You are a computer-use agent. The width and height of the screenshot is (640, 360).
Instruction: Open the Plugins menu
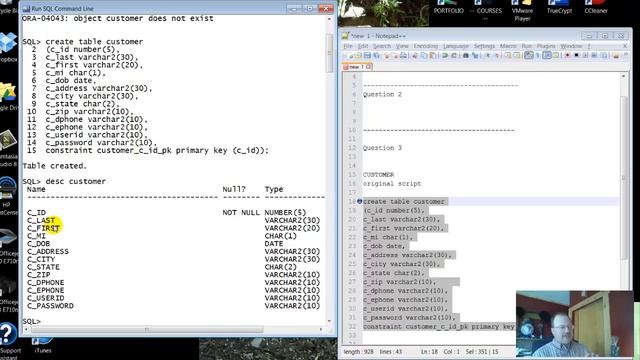click(546, 46)
